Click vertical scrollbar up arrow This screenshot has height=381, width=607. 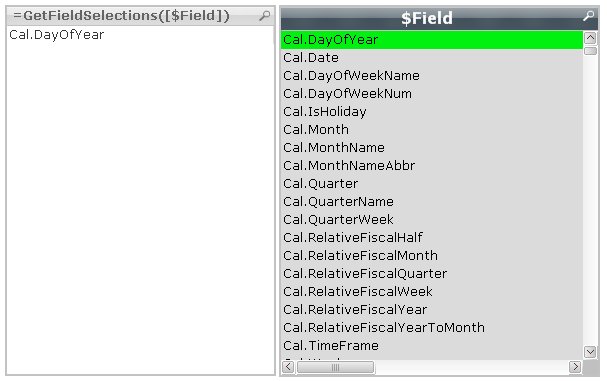click(590, 38)
